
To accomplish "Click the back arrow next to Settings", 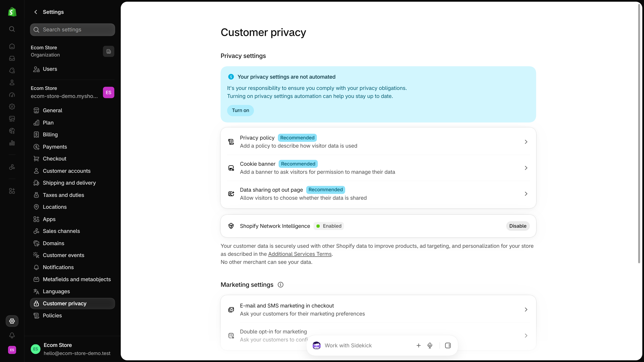I will (x=36, y=12).
